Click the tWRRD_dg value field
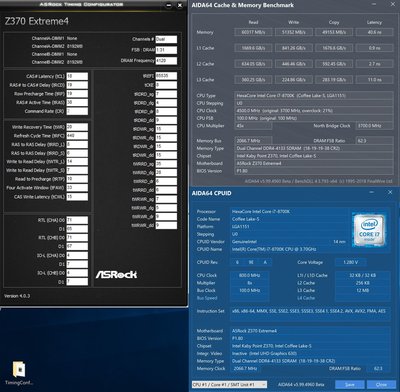The width and height of the screenshot is (400, 392). [166, 172]
